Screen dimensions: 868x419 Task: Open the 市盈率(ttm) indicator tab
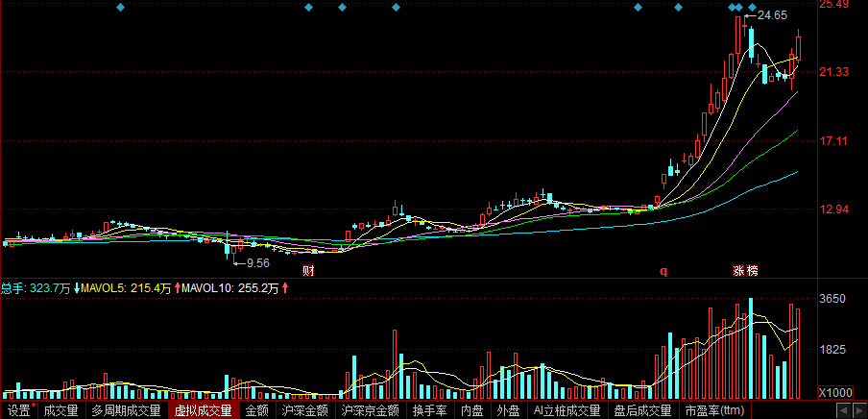(x=714, y=410)
